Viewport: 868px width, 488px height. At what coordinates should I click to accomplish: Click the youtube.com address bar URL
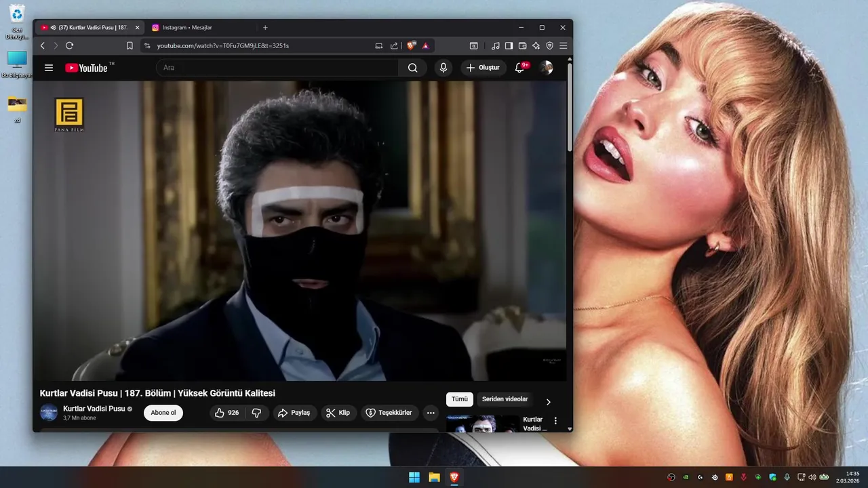(x=223, y=45)
